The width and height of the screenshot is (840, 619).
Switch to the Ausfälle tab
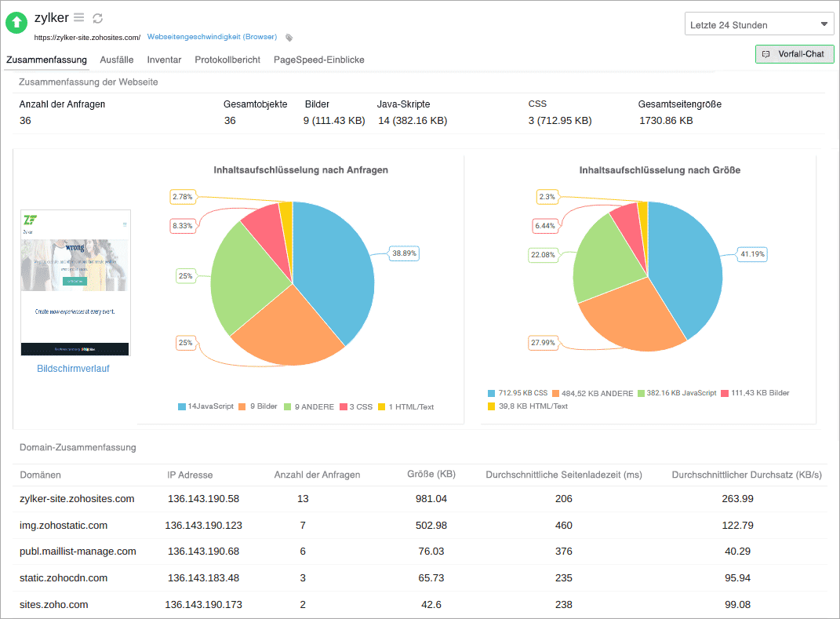point(116,59)
